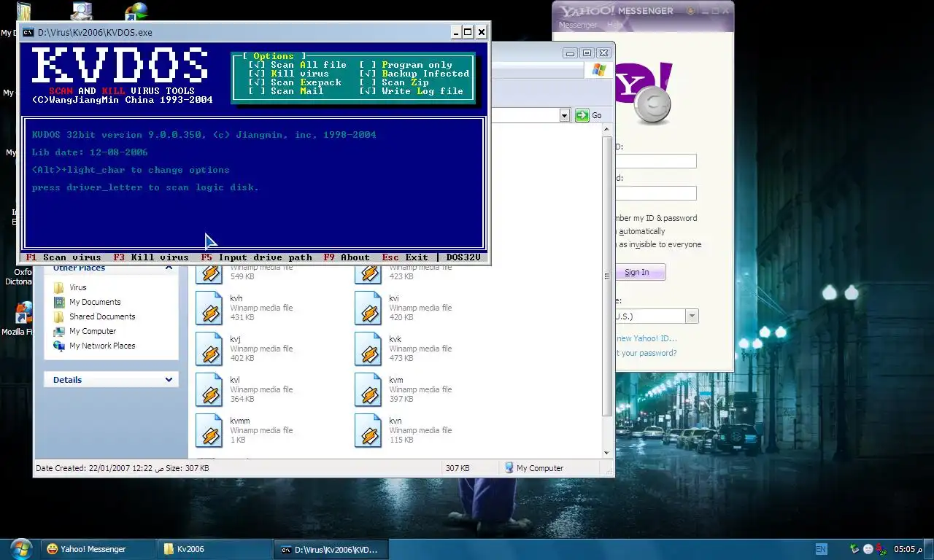Image resolution: width=934 pixels, height=560 pixels.
Task: Open the kvi Winamp media file icon
Action: [x=368, y=308]
